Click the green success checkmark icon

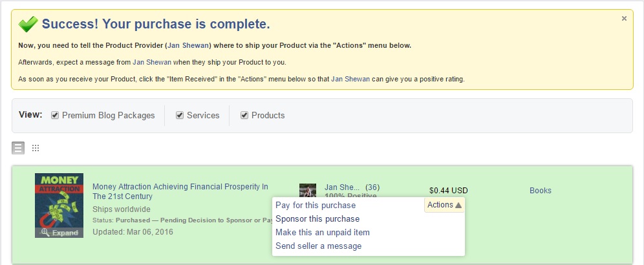[x=28, y=25]
